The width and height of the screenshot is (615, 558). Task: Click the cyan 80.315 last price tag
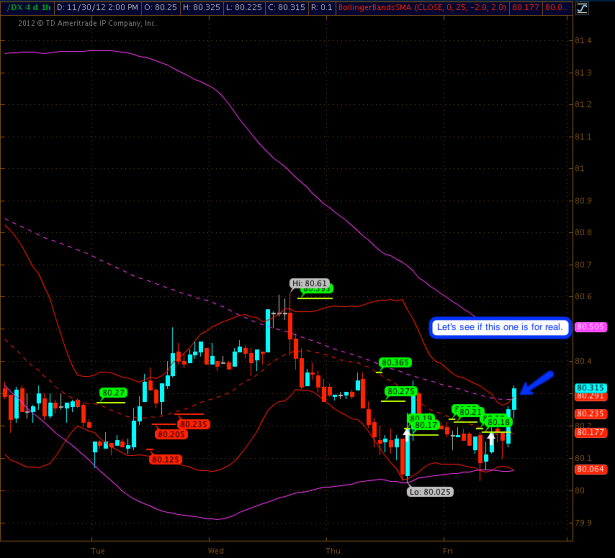pos(591,388)
